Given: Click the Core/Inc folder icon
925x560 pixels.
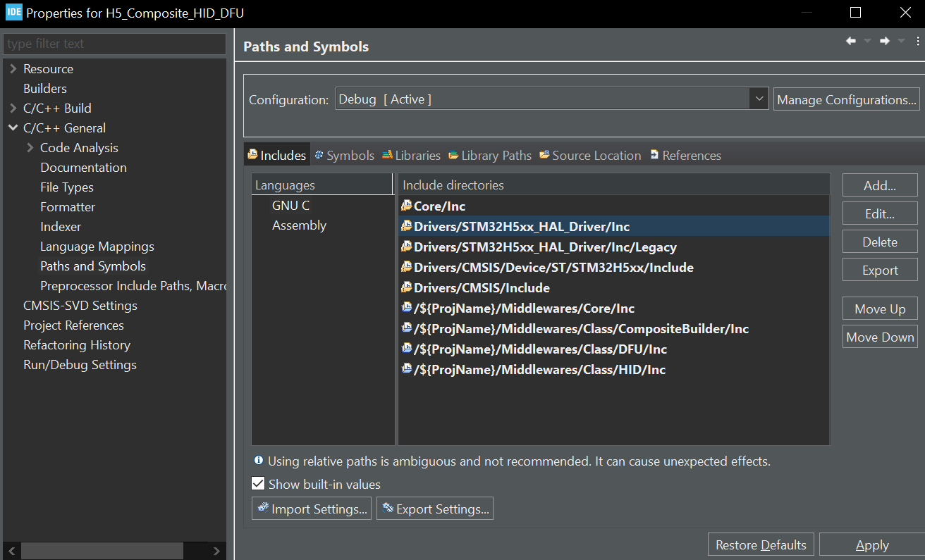Looking at the screenshot, I should click(x=406, y=206).
